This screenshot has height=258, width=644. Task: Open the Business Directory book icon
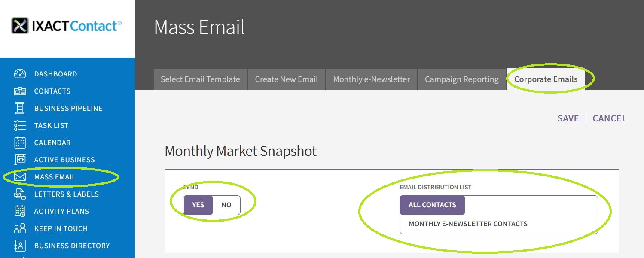[20, 246]
